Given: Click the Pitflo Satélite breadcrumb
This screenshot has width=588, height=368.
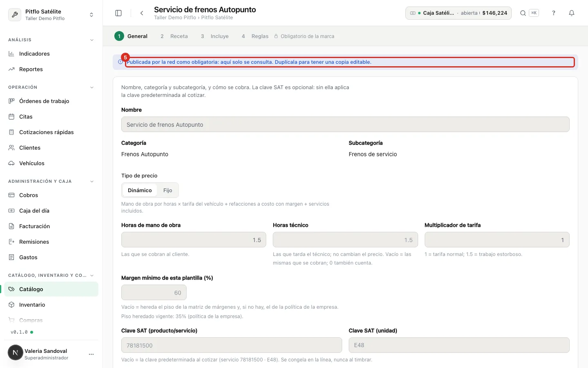Looking at the screenshot, I should pyautogui.click(x=217, y=18).
